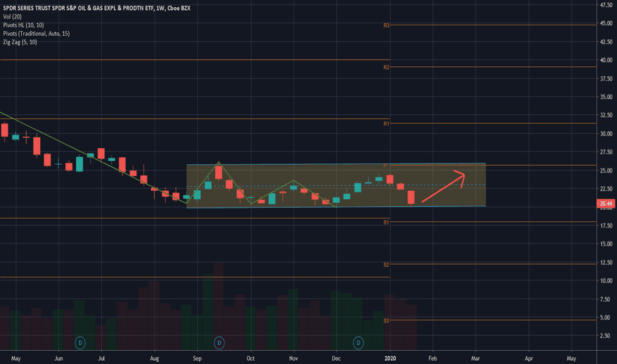Click the 2.50 price axis label

coord(606,336)
